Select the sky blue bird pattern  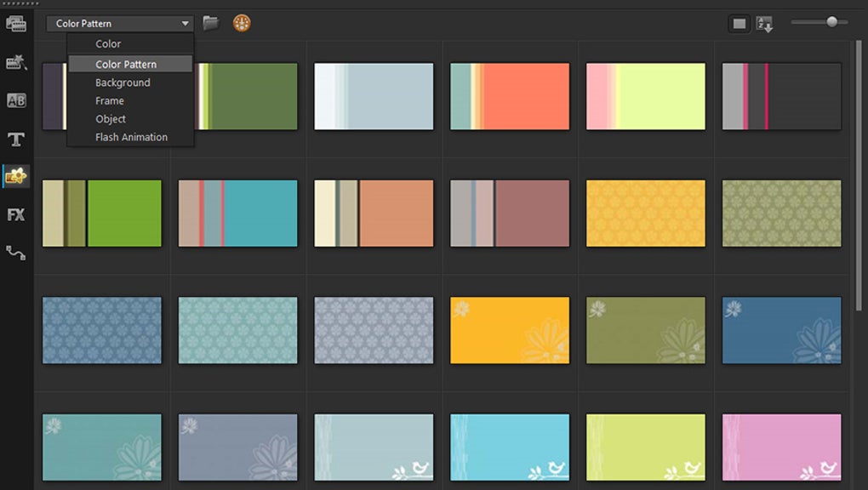[510, 447]
